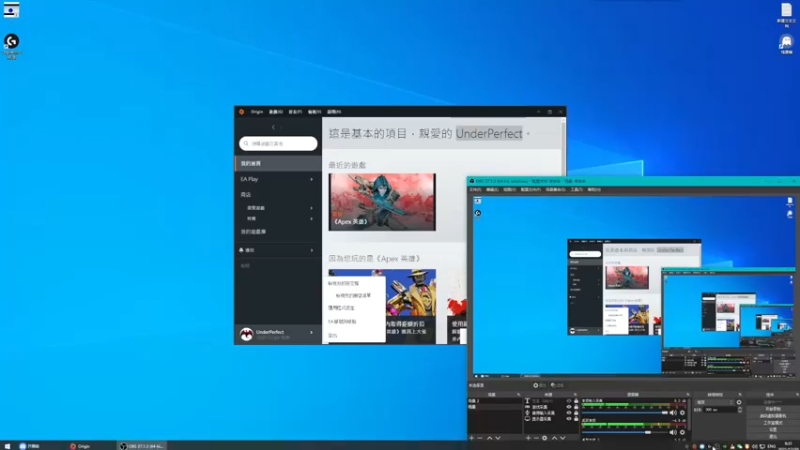Click the second button in the OBS controls panel
Screen dimensions: 800x450
(x=773, y=409)
